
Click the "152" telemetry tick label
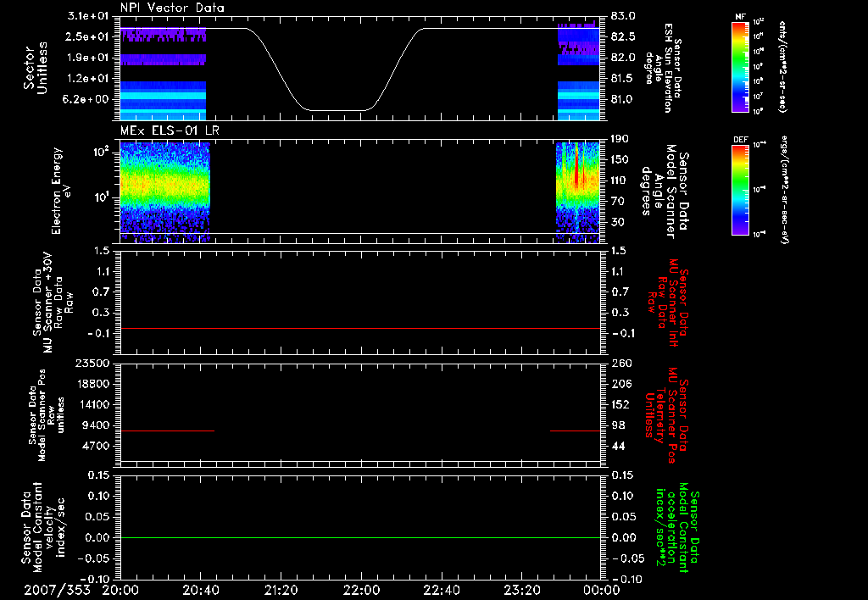point(620,404)
